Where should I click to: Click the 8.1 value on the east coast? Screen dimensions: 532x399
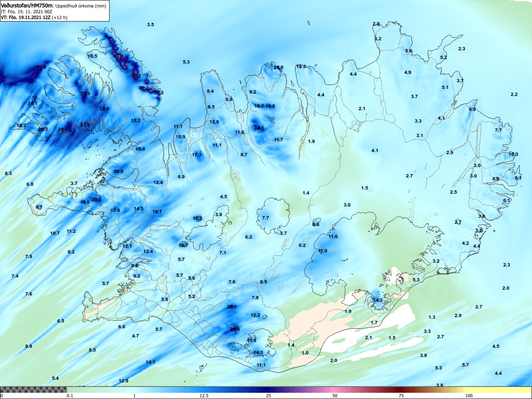tap(518, 178)
